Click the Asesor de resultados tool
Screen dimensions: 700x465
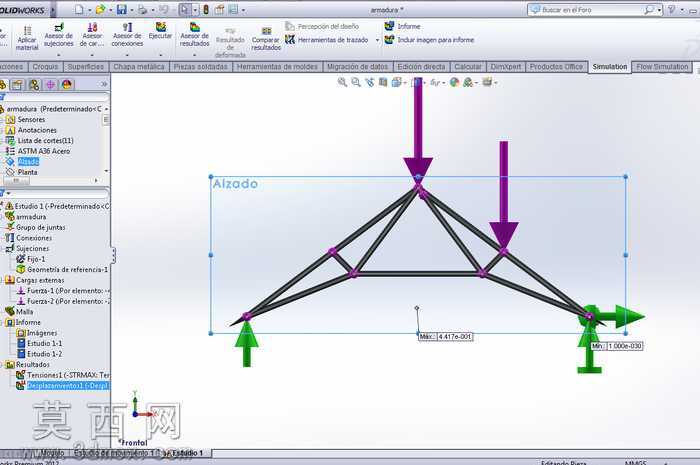click(194, 34)
